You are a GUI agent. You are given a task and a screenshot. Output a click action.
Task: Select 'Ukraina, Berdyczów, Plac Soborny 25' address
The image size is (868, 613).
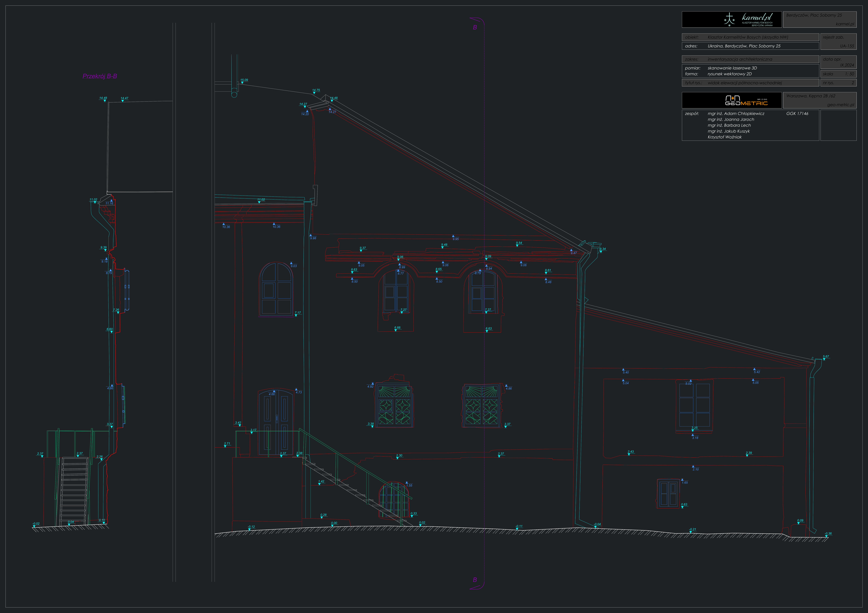[x=744, y=46]
